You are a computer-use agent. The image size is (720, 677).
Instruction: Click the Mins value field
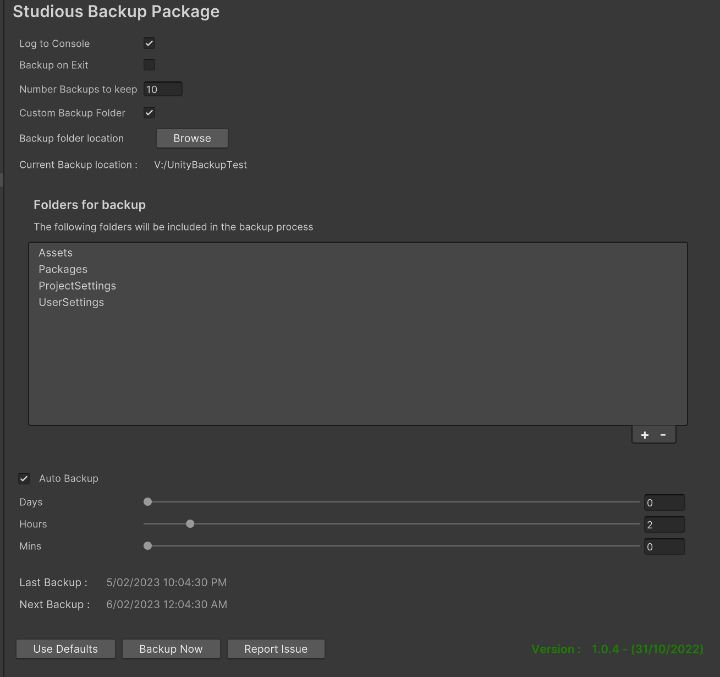tap(664, 547)
